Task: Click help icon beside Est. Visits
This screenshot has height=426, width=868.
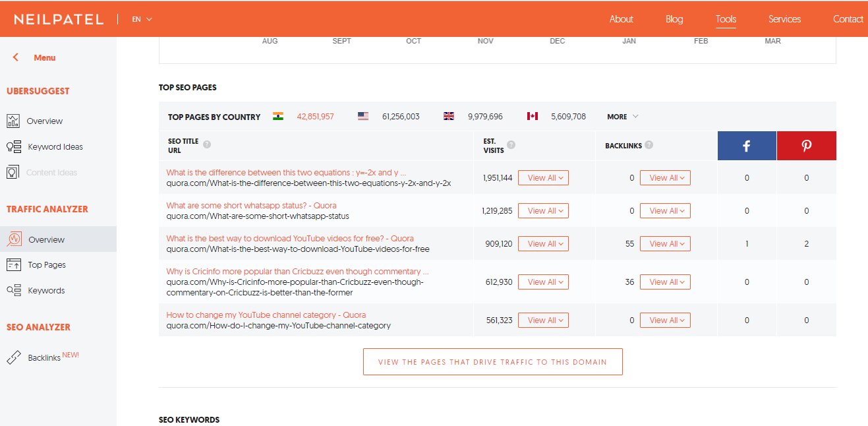Action: (511, 145)
